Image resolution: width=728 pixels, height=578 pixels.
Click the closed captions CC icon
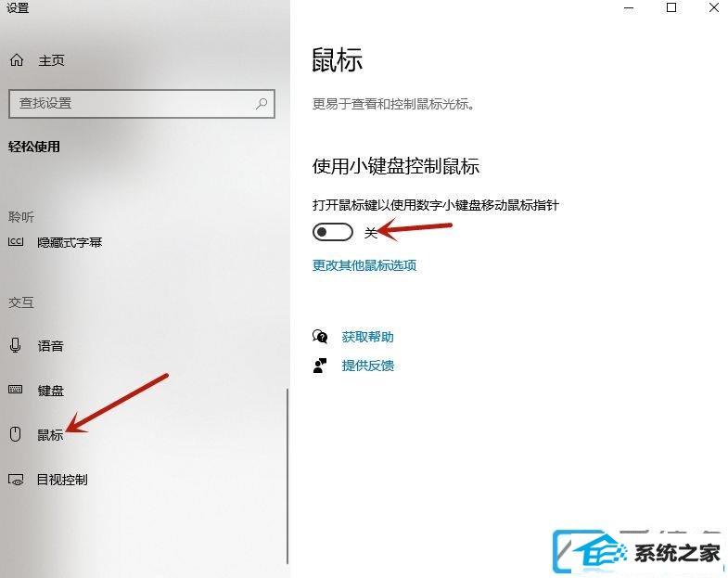(16, 241)
